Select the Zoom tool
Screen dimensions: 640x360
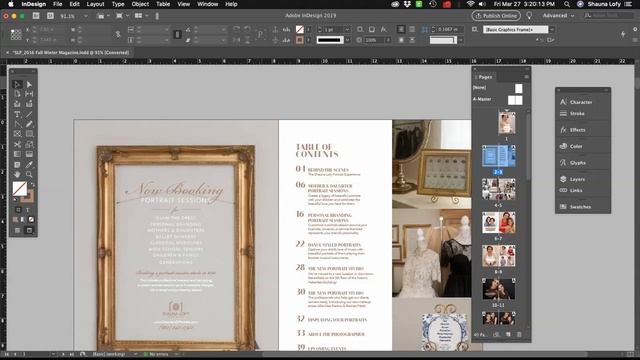pyautogui.click(x=29, y=174)
